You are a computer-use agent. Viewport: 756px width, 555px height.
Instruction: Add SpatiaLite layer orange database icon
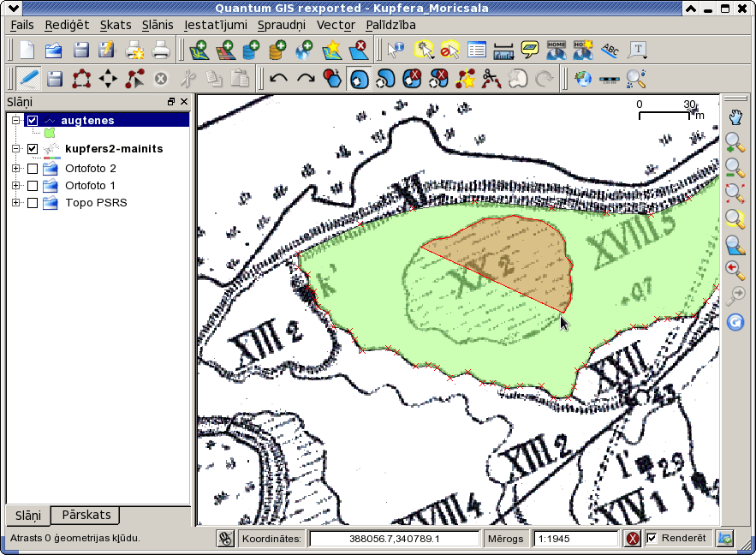pyautogui.click(x=277, y=50)
